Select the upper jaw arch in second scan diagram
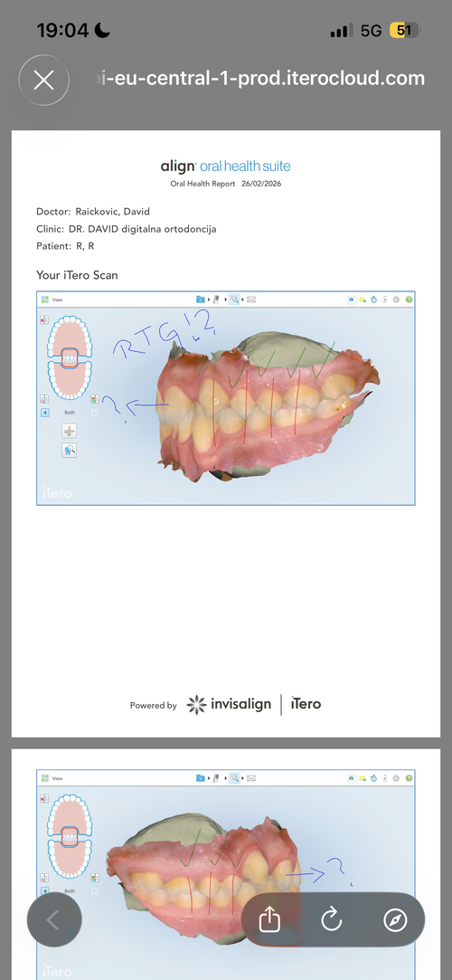Screen dimensions: 452x980 point(70,812)
